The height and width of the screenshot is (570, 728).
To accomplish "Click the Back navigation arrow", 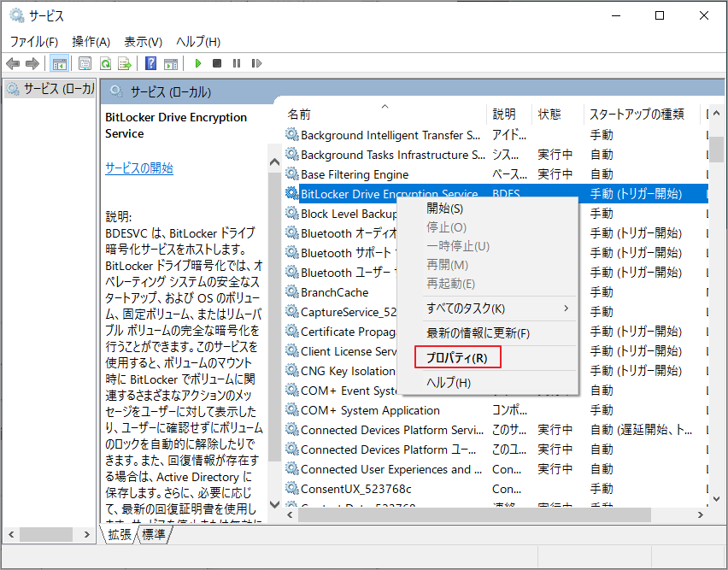I will coord(12,62).
